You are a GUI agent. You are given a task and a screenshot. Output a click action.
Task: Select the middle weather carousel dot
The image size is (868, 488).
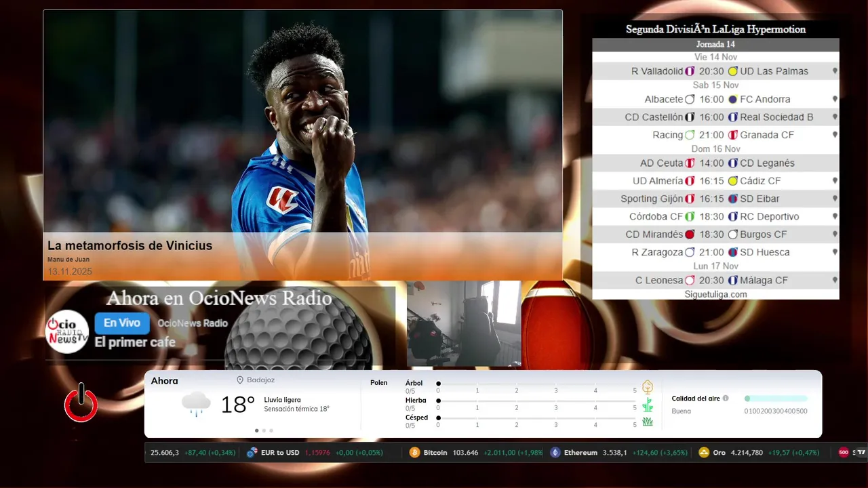click(264, 430)
